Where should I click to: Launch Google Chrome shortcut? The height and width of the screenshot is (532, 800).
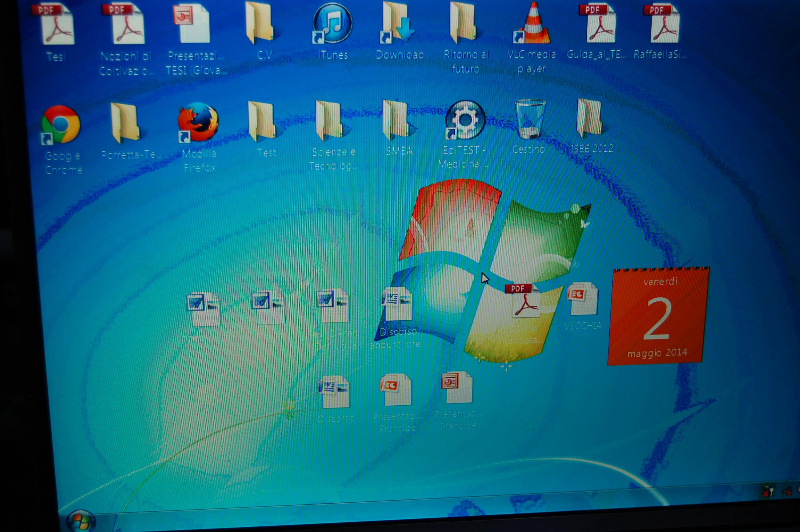point(61,124)
